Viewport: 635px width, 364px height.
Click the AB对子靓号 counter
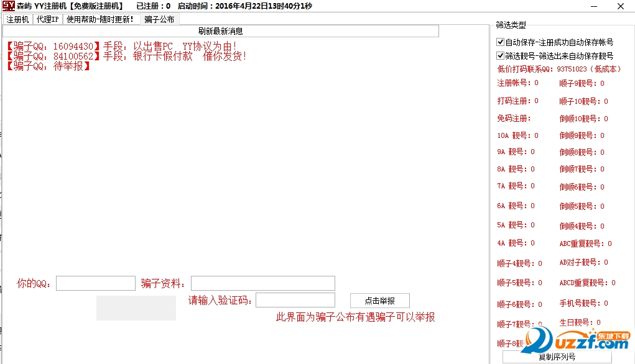tap(583, 263)
